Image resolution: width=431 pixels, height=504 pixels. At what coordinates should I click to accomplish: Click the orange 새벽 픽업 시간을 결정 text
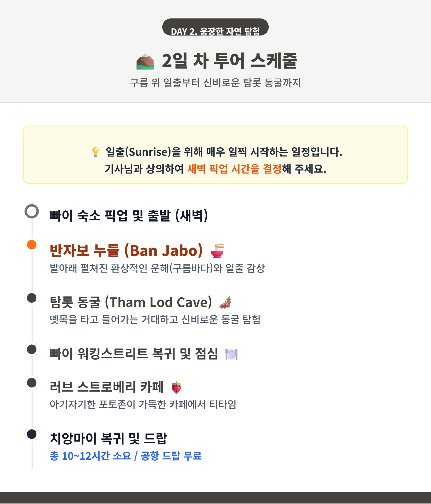click(234, 169)
